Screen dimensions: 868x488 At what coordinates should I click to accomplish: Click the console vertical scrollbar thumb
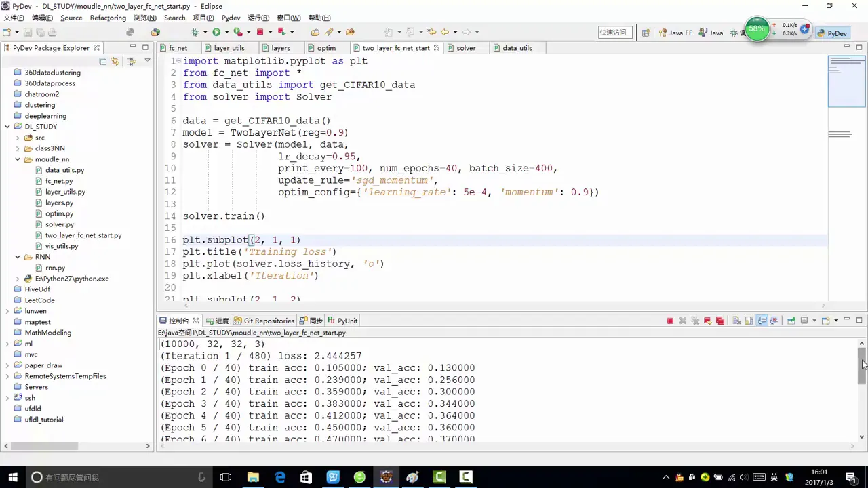coord(862,365)
